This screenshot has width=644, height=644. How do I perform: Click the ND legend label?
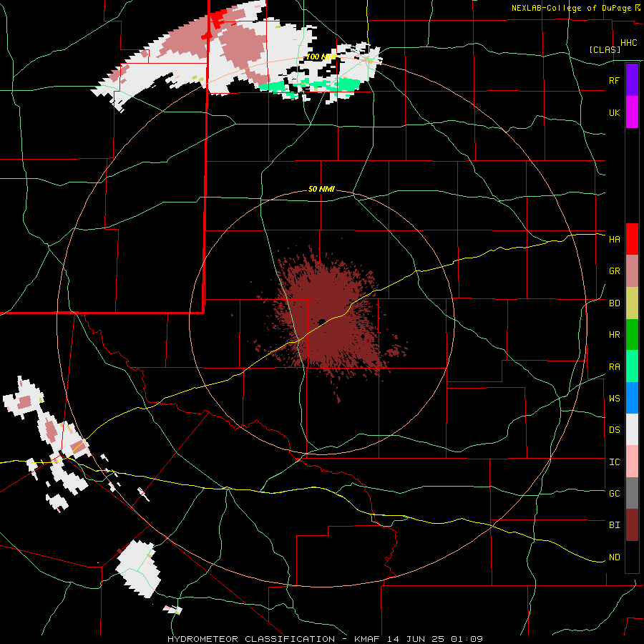pyautogui.click(x=614, y=557)
